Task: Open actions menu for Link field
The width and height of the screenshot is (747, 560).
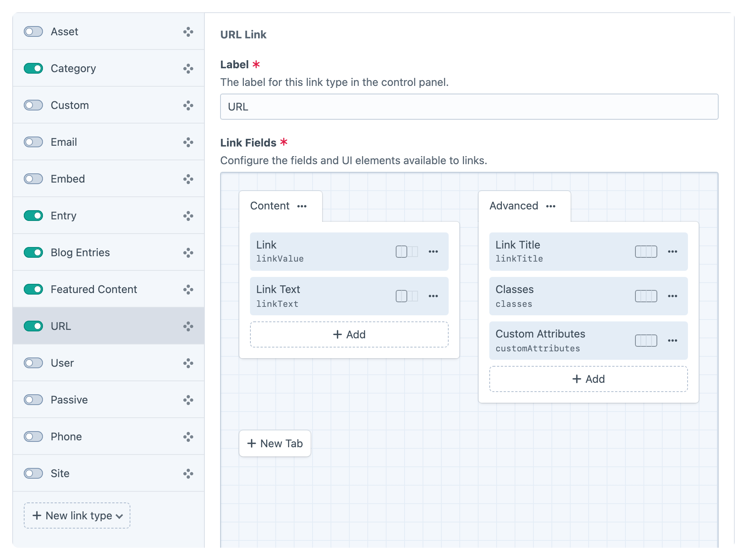Action: pyautogui.click(x=433, y=252)
